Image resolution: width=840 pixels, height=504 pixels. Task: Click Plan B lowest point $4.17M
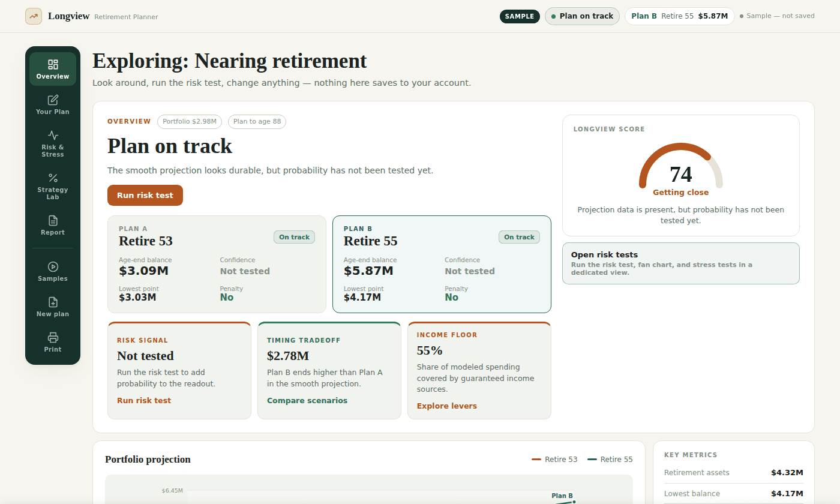coord(362,298)
